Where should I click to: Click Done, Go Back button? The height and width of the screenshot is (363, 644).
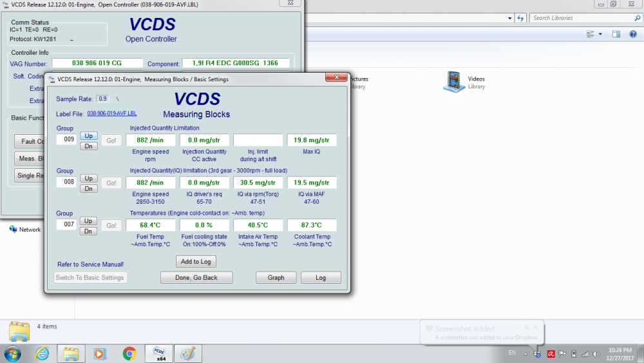point(196,277)
